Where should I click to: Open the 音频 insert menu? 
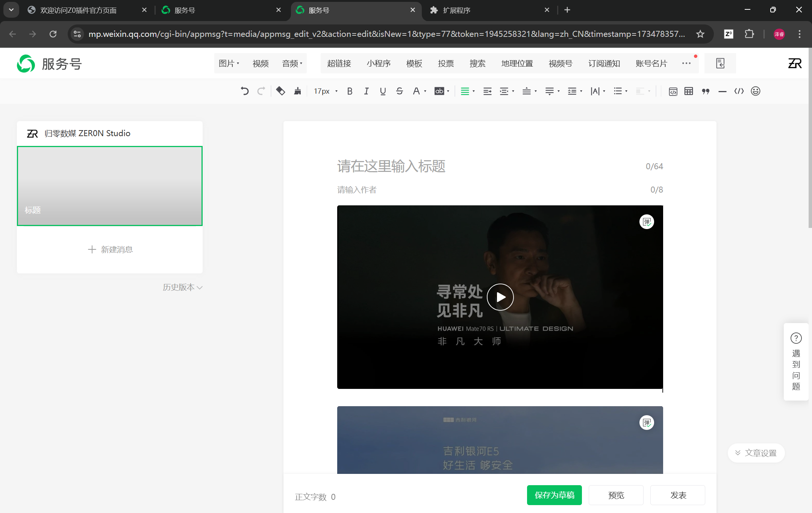click(x=292, y=64)
